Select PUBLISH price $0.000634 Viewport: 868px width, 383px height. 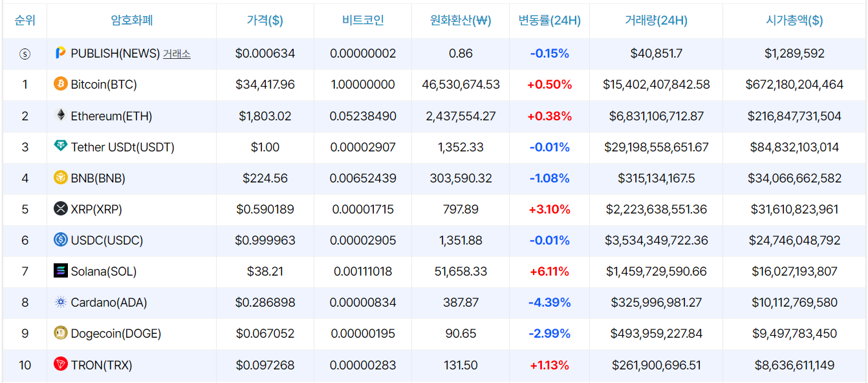coord(265,54)
